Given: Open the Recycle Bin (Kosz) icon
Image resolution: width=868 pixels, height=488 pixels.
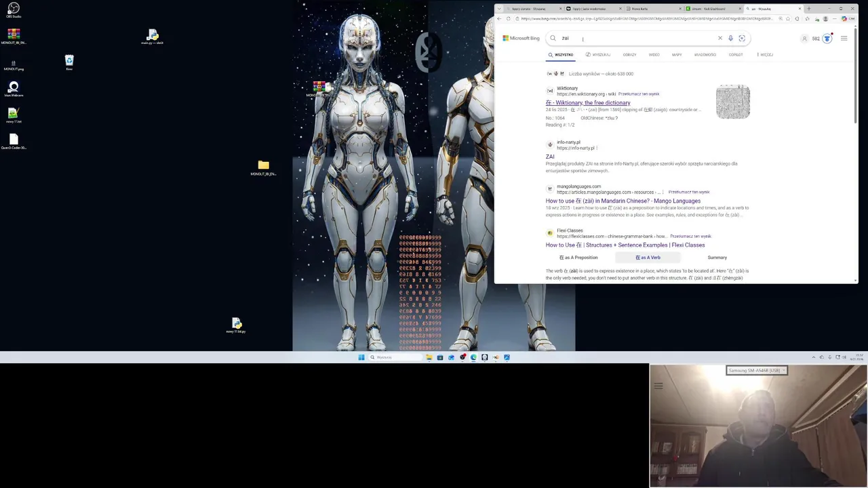Looking at the screenshot, I should (x=69, y=62).
